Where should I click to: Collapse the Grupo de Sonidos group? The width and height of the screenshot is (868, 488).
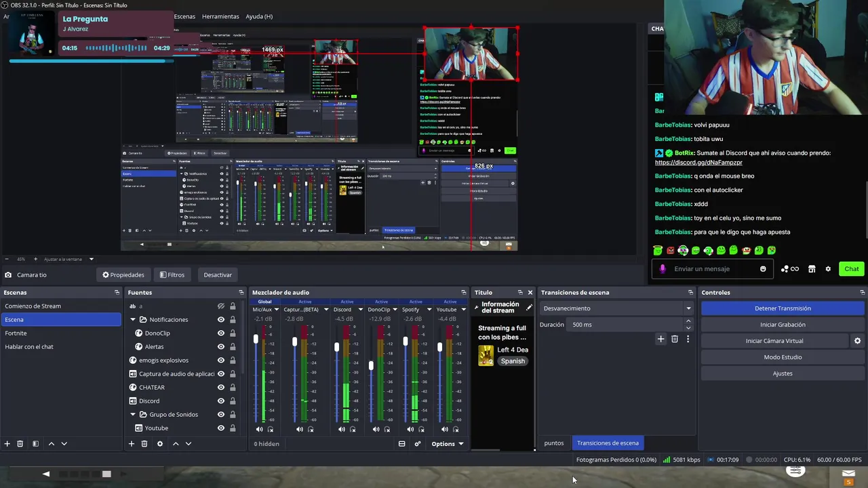(x=133, y=415)
